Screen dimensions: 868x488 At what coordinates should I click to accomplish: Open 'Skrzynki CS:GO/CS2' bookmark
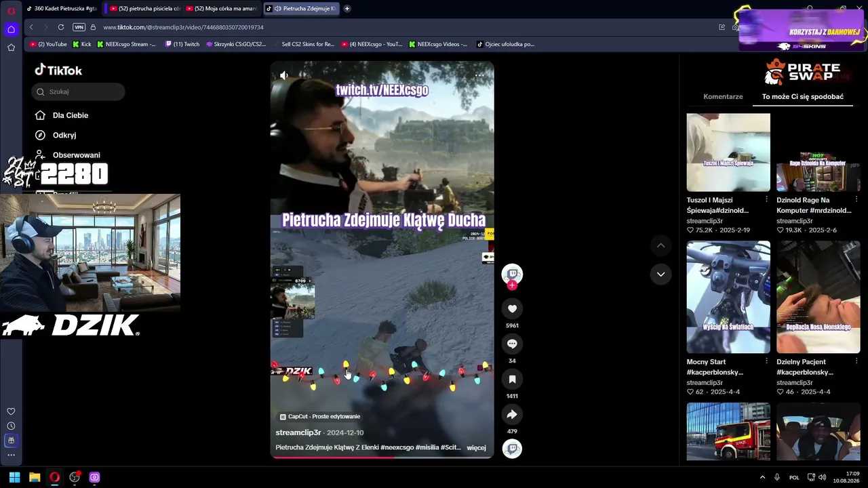(236, 44)
